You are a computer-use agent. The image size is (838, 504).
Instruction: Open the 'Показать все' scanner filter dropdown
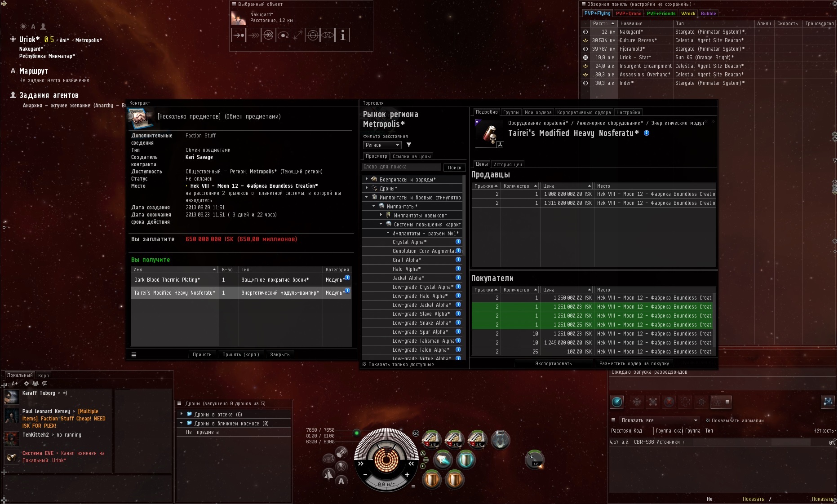[x=659, y=420]
